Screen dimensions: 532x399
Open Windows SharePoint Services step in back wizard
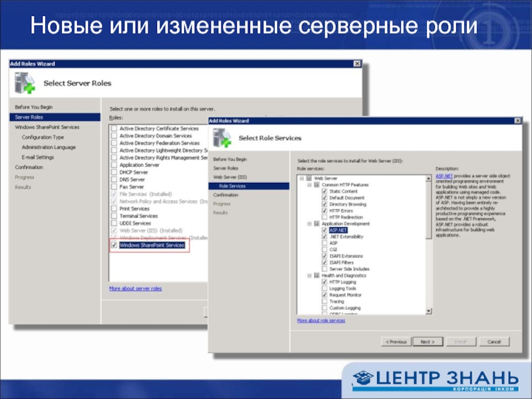tap(47, 127)
